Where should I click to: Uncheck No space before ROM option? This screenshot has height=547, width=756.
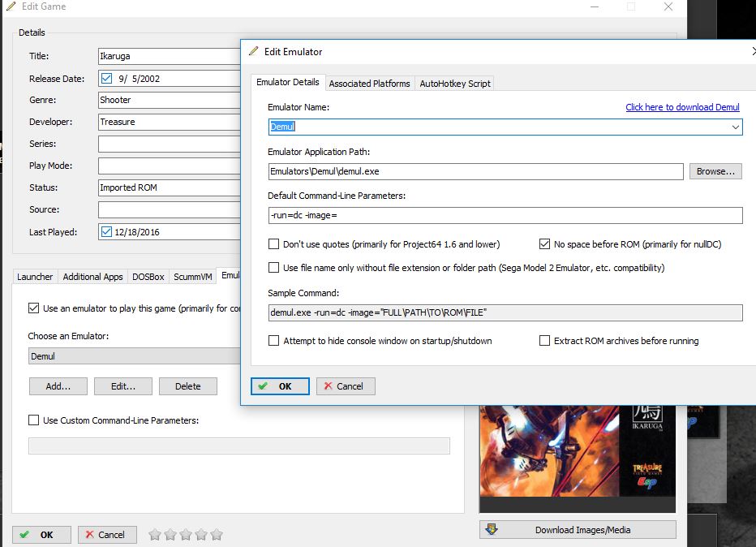tap(544, 244)
